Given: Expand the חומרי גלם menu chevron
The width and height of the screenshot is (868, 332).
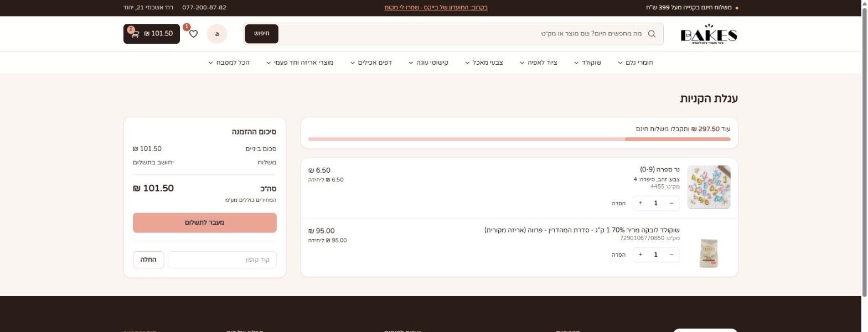Looking at the screenshot, I should coord(621,63).
